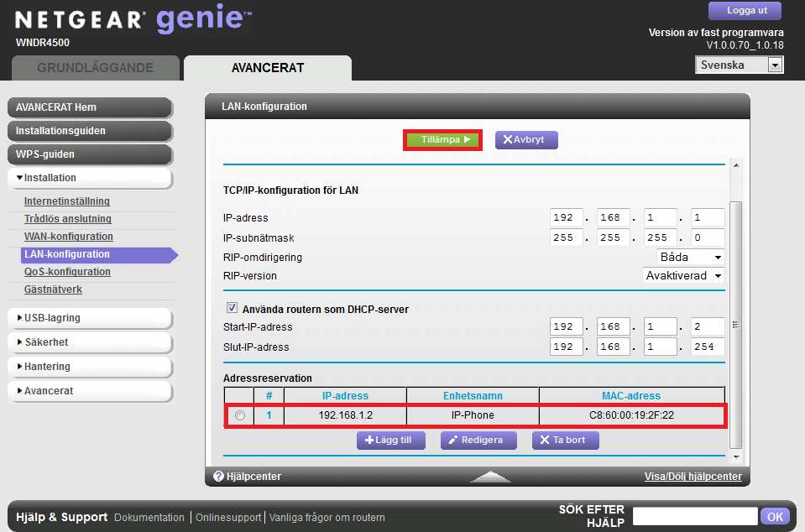Click the IP-subnätmask first octet field
Image resolution: width=805 pixels, height=532 pixels.
pos(567,237)
